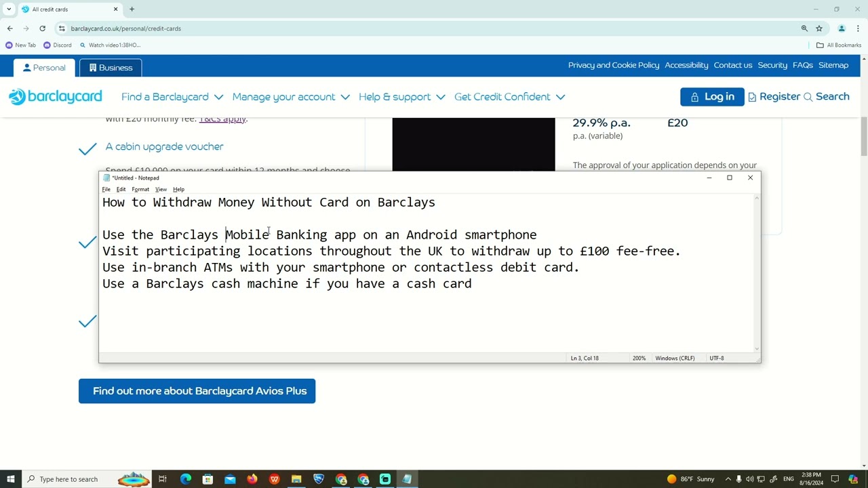Reload the Barclaycard page
The image size is (868, 488).
click(x=42, y=28)
